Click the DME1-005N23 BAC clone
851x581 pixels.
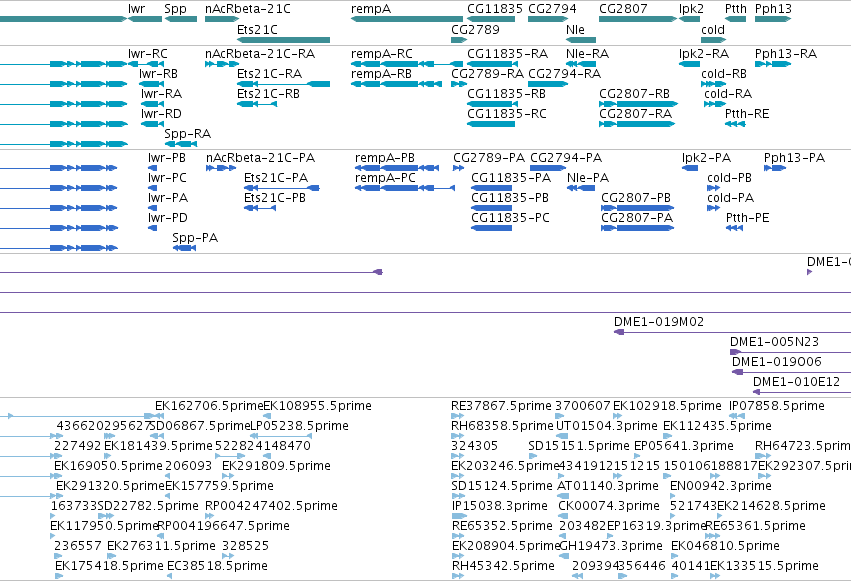[x=790, y=352]
